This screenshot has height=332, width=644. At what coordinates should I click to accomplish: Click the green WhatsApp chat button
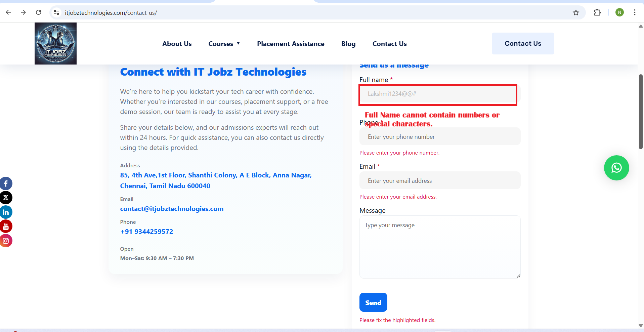pos(616,168)
